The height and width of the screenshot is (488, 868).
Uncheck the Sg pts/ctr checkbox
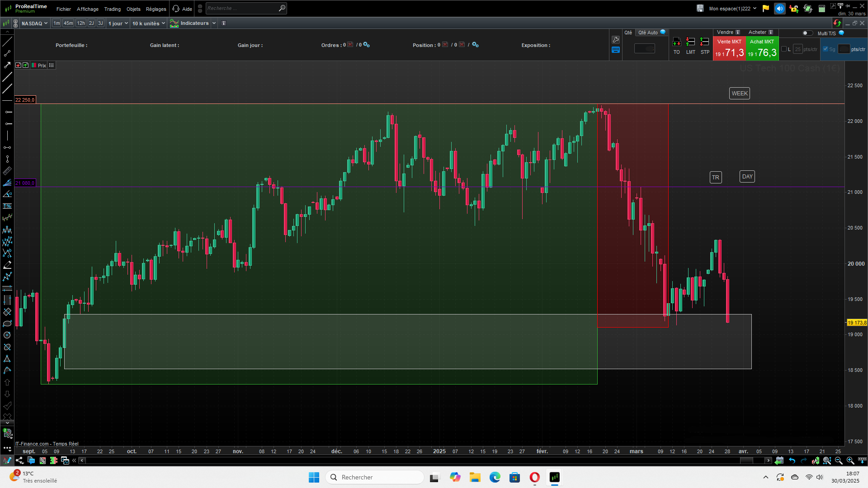point(826,49)
